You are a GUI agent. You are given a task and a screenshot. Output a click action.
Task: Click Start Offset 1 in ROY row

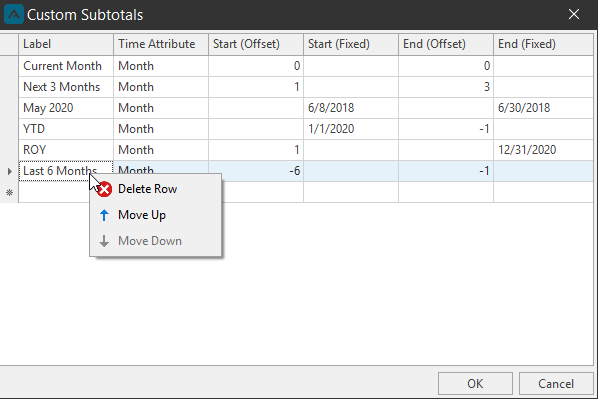point(256,150)
